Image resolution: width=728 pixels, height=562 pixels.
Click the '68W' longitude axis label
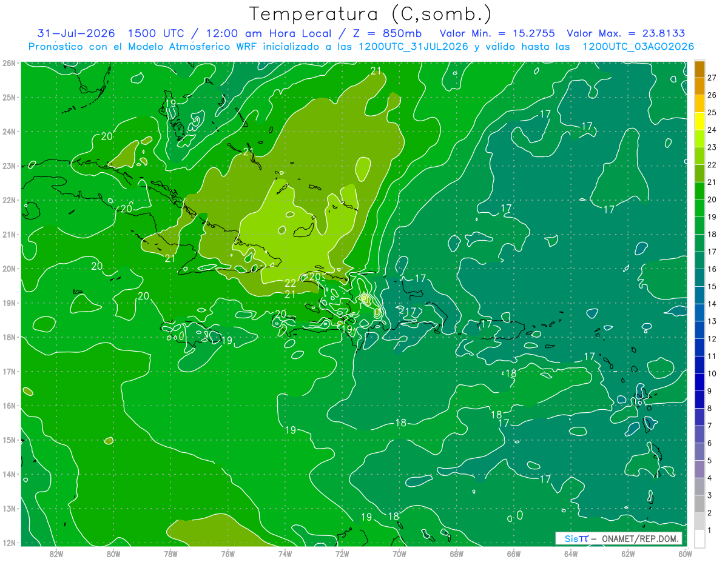tap(457, 553)
